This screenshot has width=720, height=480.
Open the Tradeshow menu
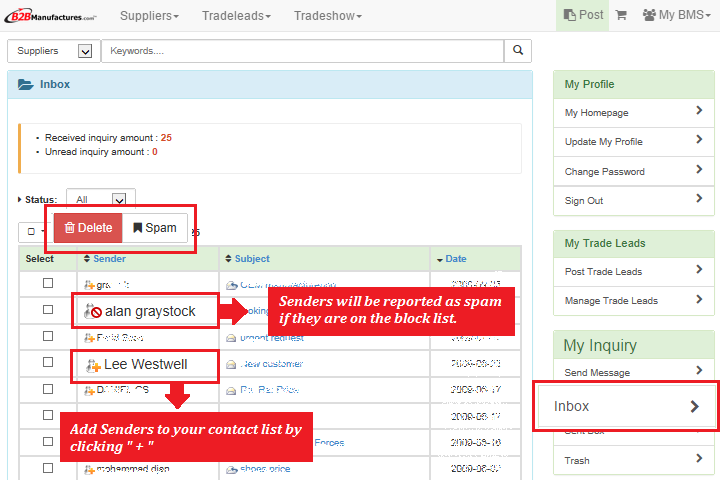tap(327, 16)
